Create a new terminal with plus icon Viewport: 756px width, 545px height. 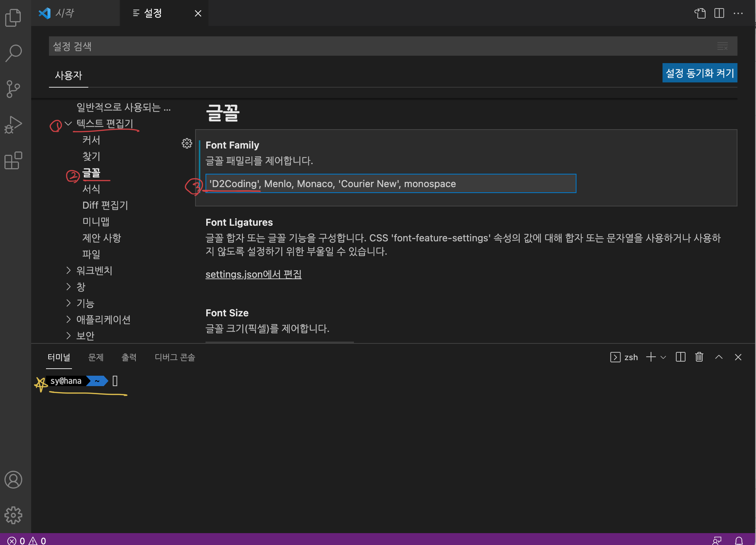pyautogui.click(x=651, y=357)
